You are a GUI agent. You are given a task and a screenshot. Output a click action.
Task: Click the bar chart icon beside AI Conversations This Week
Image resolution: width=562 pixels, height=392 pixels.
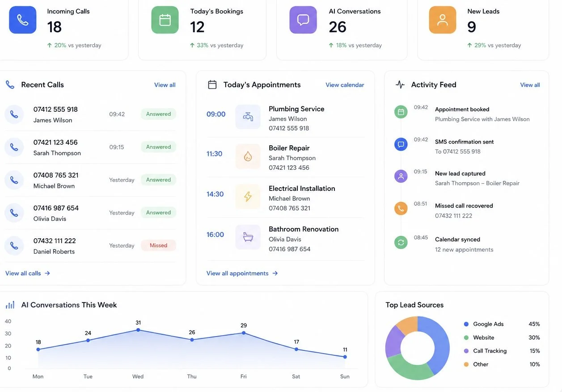tap(10, 305)
